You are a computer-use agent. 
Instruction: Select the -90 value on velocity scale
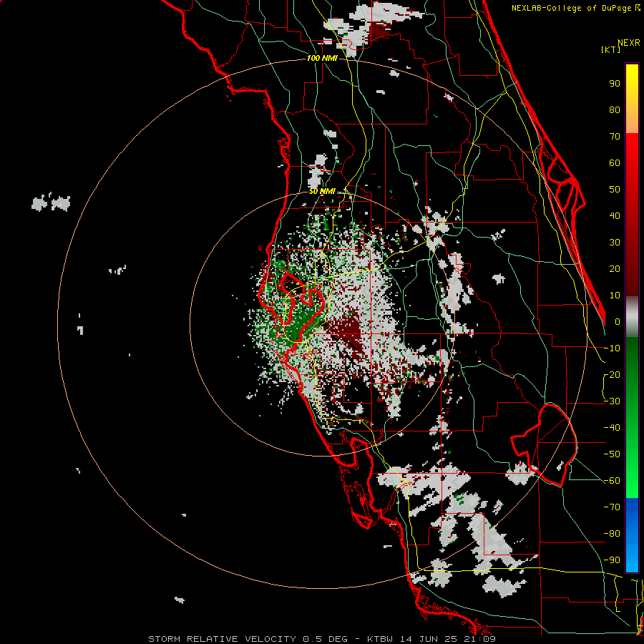click(612, 560)
